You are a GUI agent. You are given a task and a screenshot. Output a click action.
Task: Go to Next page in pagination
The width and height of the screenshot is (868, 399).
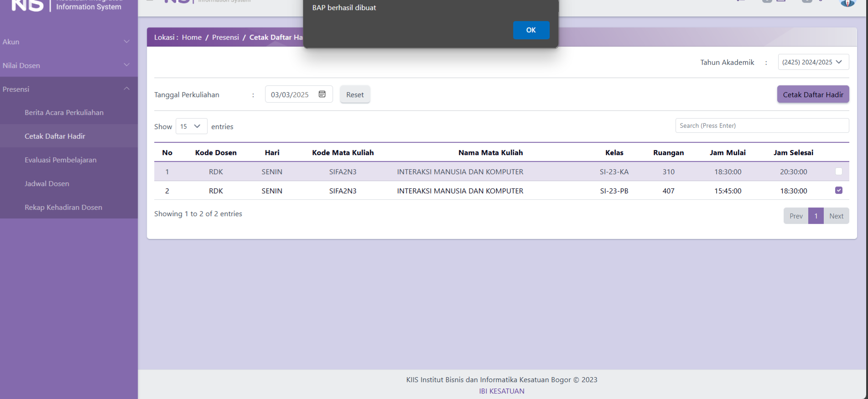836,216
